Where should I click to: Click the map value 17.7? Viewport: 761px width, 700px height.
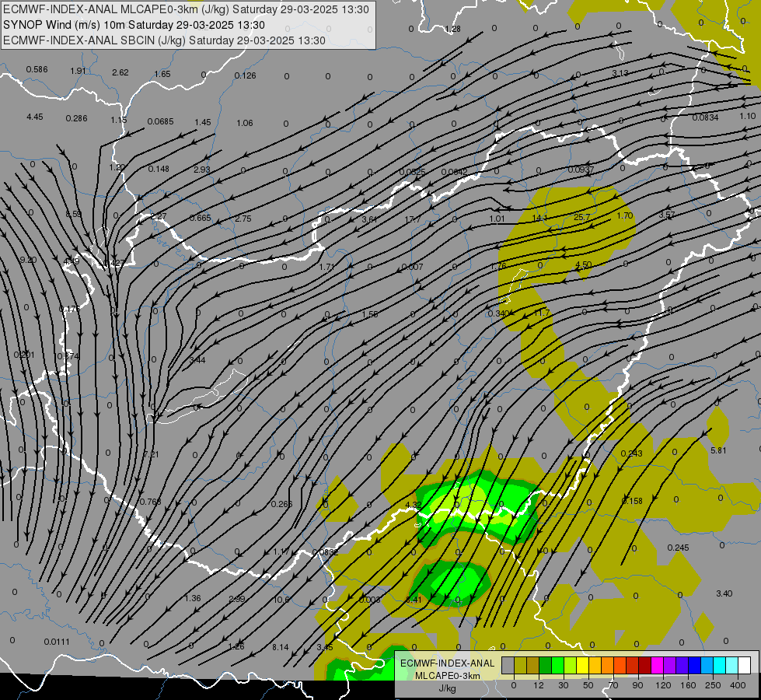tap(413, 219)
